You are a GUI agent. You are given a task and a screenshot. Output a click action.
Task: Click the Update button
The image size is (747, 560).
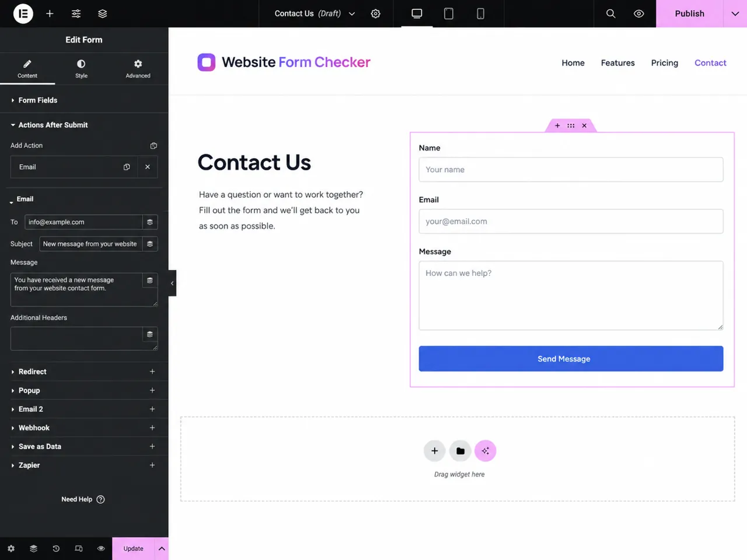(133, 548)
